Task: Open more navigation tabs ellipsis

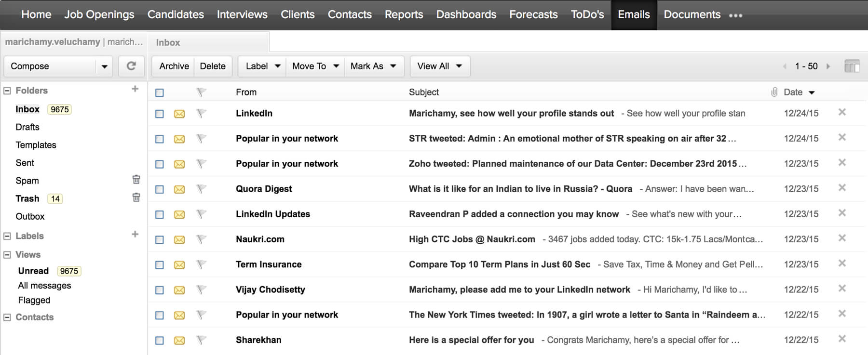Action: (x=735, y=16)
